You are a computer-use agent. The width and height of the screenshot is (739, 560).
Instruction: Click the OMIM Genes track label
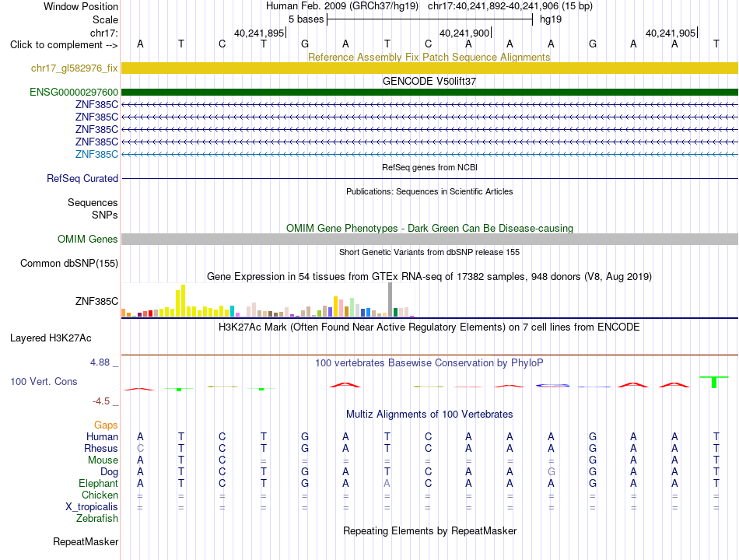(87, 239)
